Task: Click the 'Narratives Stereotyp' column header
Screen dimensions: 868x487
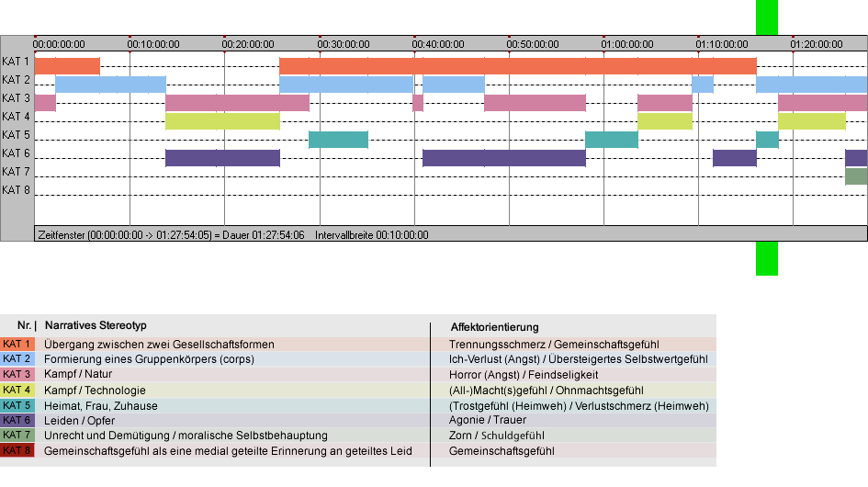Action: (96, 325)
